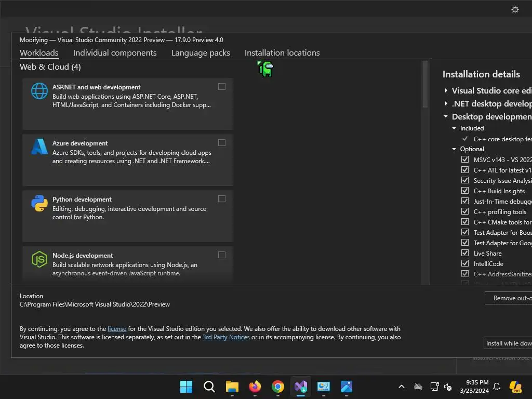Open the monitor app icon on taskbar
The height and width of the screenshot is (399, 532).
pyautogui.click(x=323, y=387)
